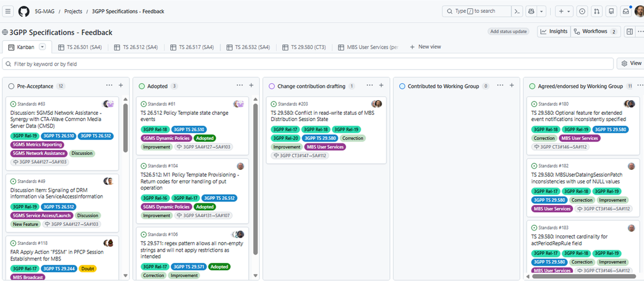
Task: Click the board horizontal scrollbar
Action: coord(584,276)
